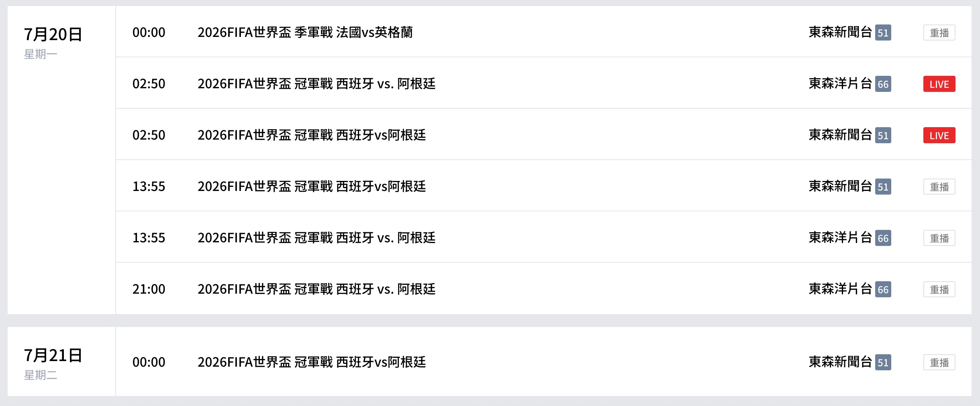Select channel 66 badge on 21:00 row
980x406 pixels.
pyautogui.click(x=883, y=289)
